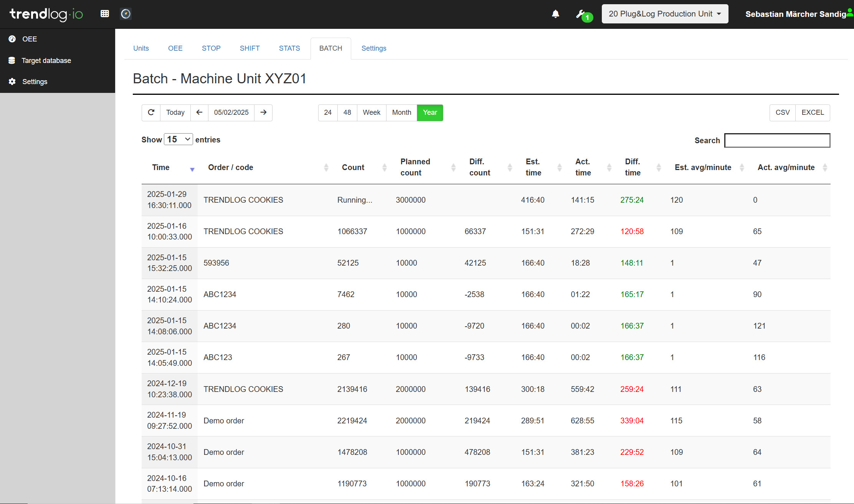Sort by Diff. time column
This screenshot has width=854, height=504.
tap(659, 167)
